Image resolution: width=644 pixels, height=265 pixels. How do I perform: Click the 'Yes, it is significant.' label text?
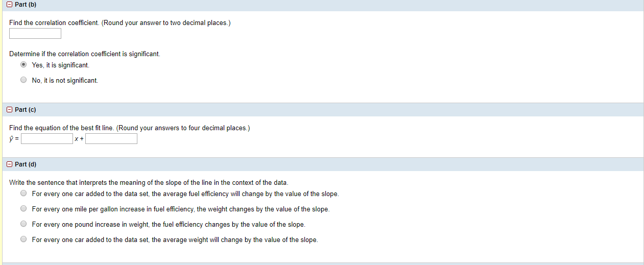[x=60, y=65]
